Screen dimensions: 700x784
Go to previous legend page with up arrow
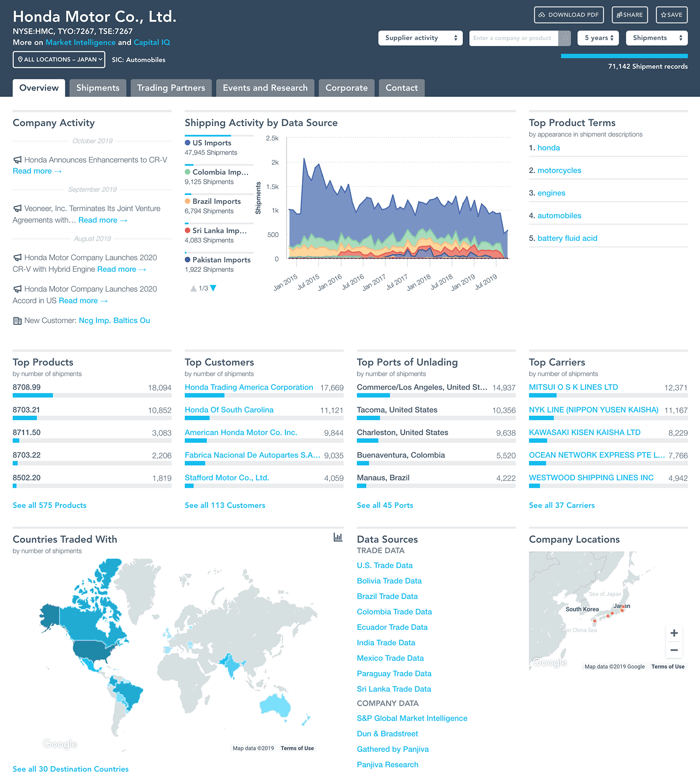point(194,289)
